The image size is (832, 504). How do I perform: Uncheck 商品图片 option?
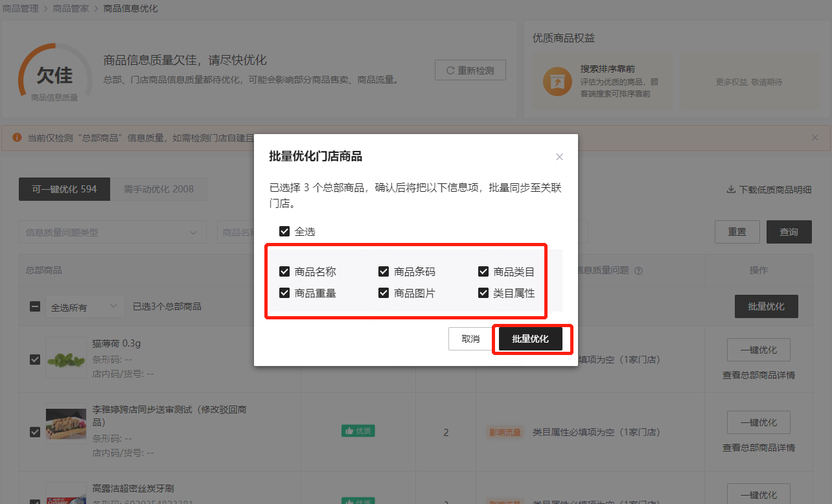pyautogui.click(x=384, y=293)
